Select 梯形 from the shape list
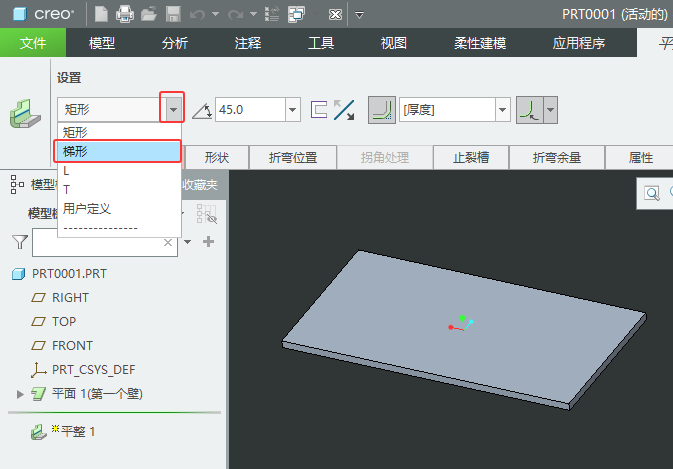Viewport: 673px width, 469px height. [117, 151]
